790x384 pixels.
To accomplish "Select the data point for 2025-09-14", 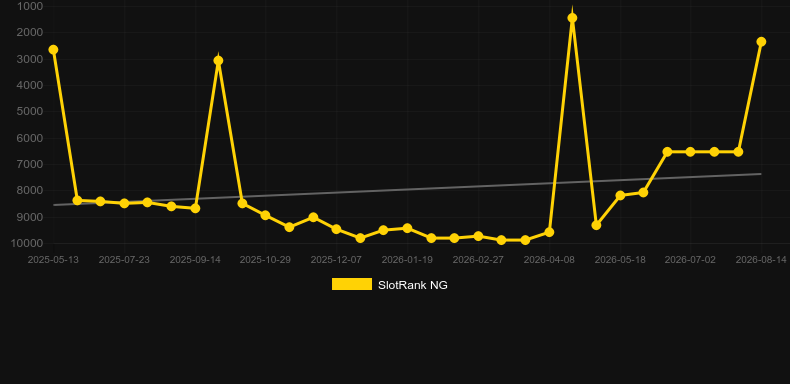I will pyautogui.click(x=195, y=208).
